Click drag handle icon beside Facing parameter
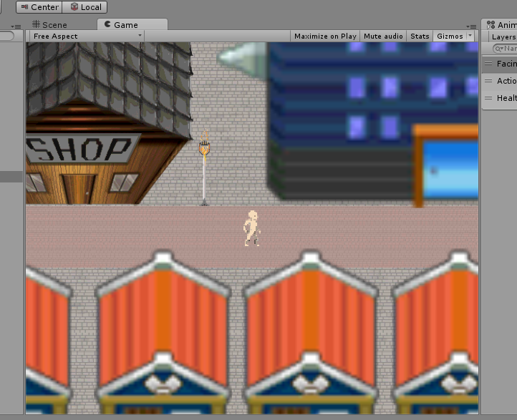The image size is (517, 420). point(488,64)
